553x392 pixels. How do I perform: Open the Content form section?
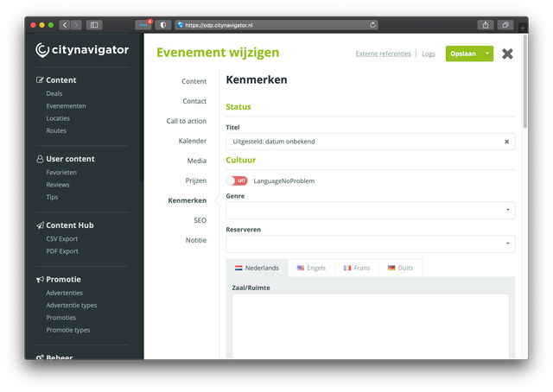[x=194, y=81]
